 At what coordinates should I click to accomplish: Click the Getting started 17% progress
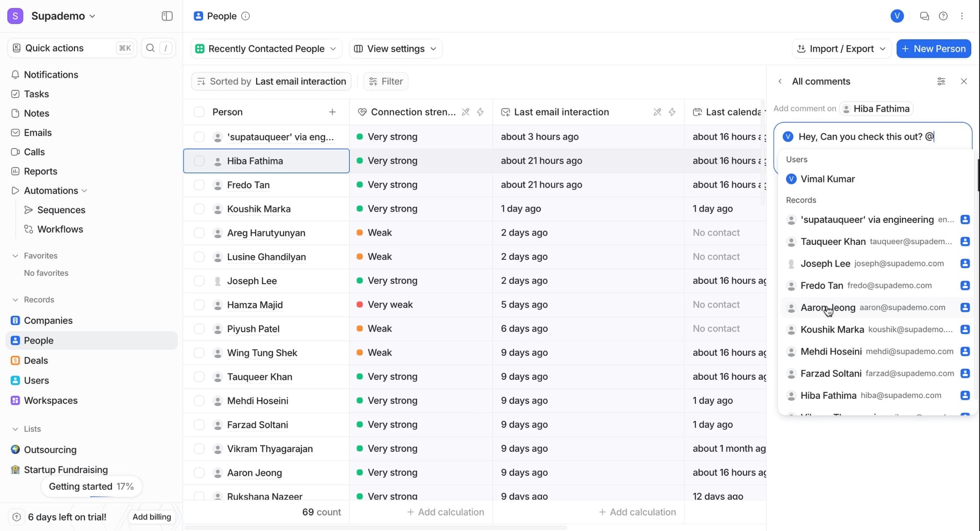91,487
